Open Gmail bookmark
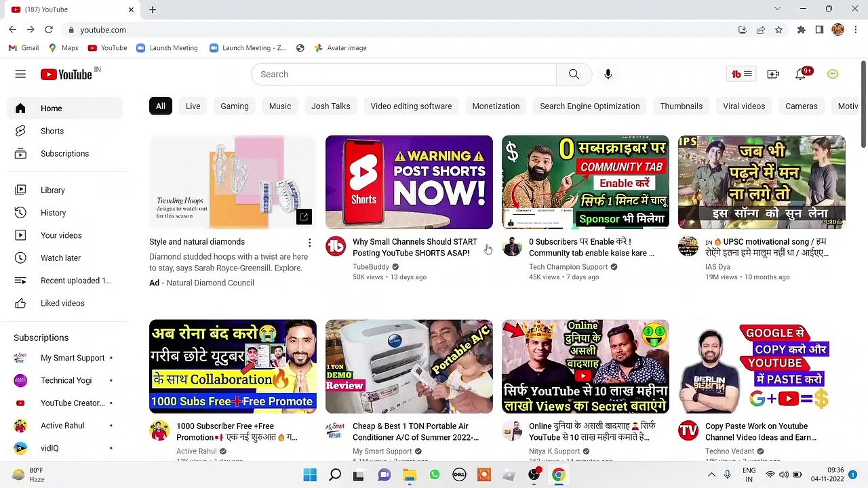This screenshot has height=488, width=868. point(24,48)
